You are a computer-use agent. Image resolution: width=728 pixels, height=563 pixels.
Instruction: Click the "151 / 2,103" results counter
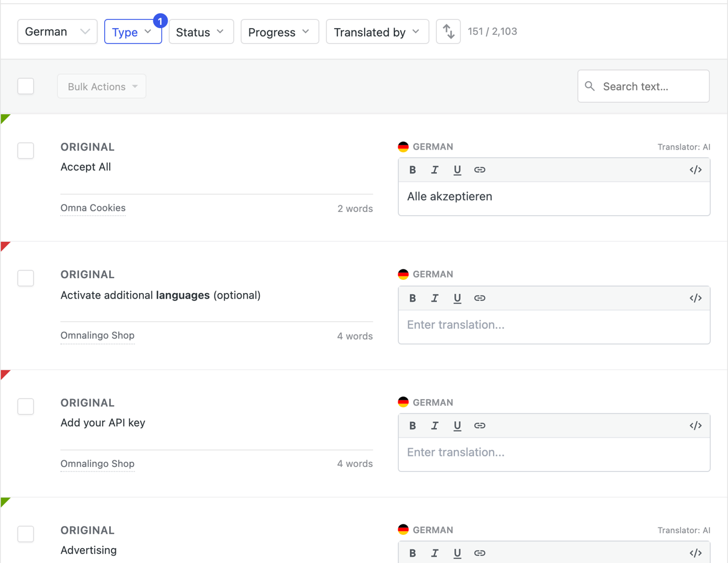(x=493, y=31)
